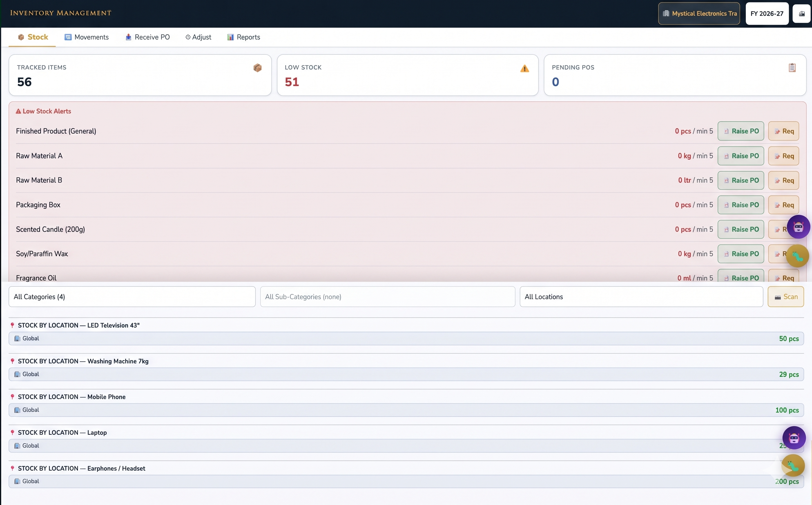The height and width of the screenshot is (505, 812).
Task: Click the Stock tab box icon
Action: click(x=21, y=37)
